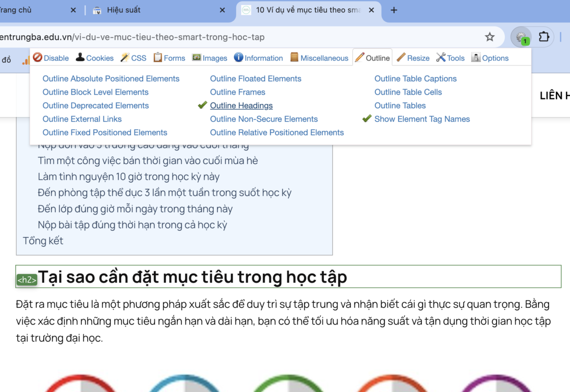Click the Web Developer gear extension icon
This screenshot has height=392, width=570.
[521, 37]
